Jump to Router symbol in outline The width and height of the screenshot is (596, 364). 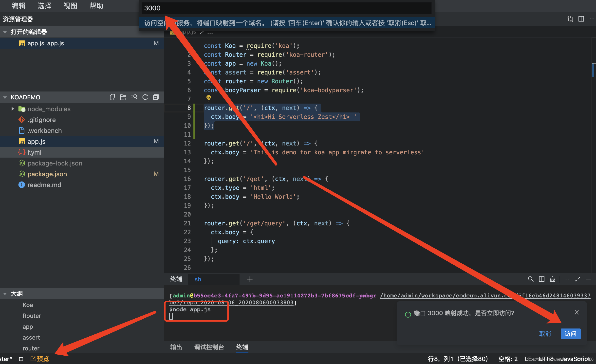[x=32, y=316]
